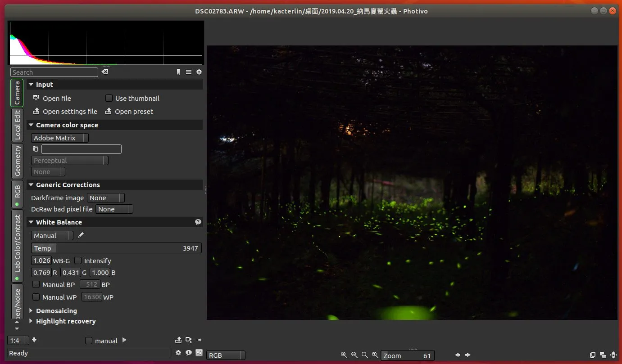Click the bookmark icon for favourite tools

(178, 72)
